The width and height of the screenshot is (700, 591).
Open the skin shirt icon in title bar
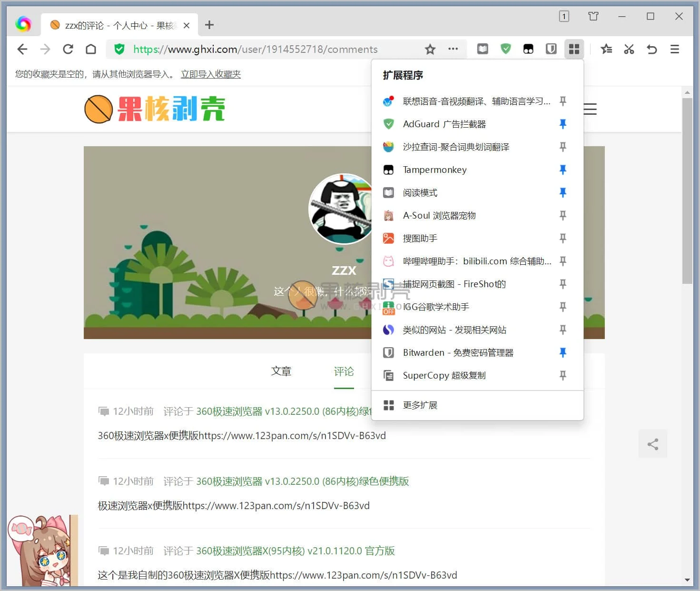(593, 16)
